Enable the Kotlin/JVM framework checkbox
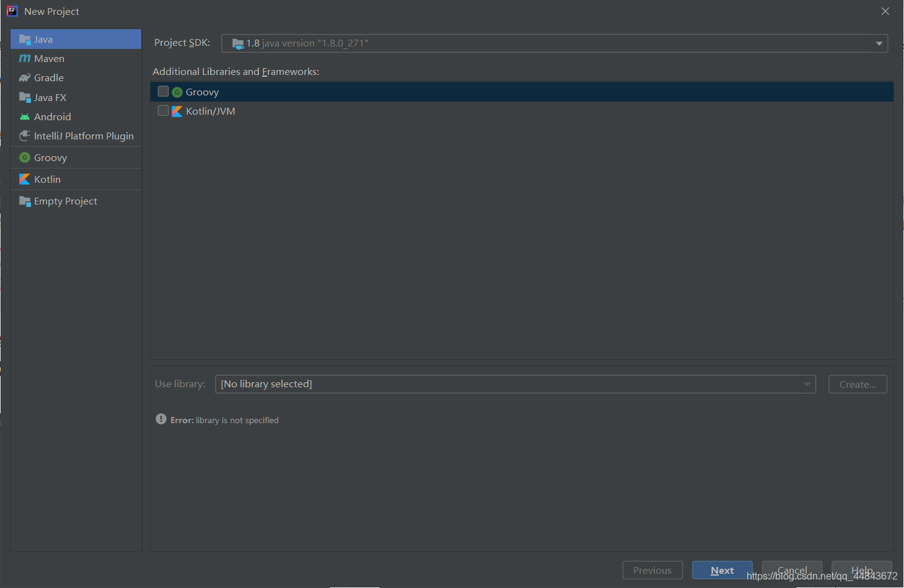This screenshot has height=588, width=904. click(164, 111)
